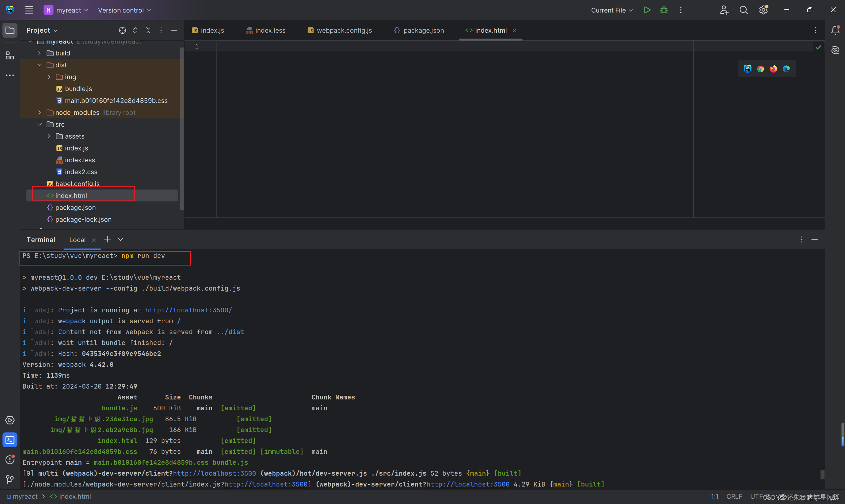Screen dimensions: 845x504
Task: Open the http://localhost:3500/ link in the terminal
Action: 188,310
